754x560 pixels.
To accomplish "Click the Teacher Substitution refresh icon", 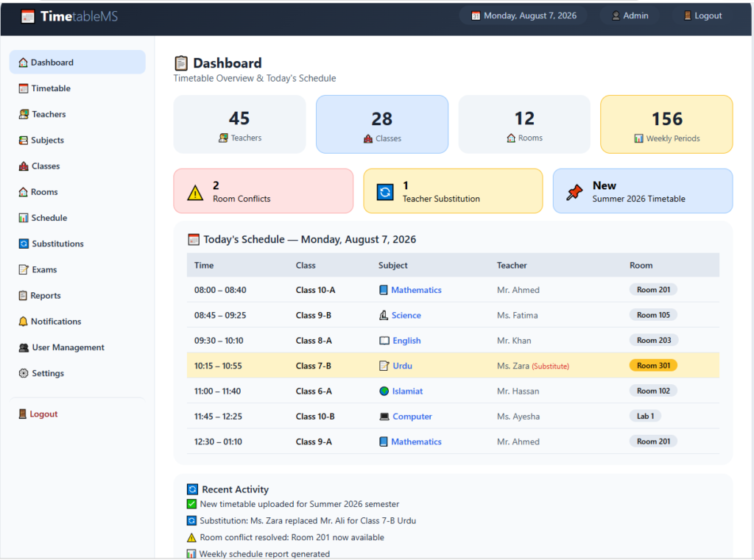I will click(385, 192).
